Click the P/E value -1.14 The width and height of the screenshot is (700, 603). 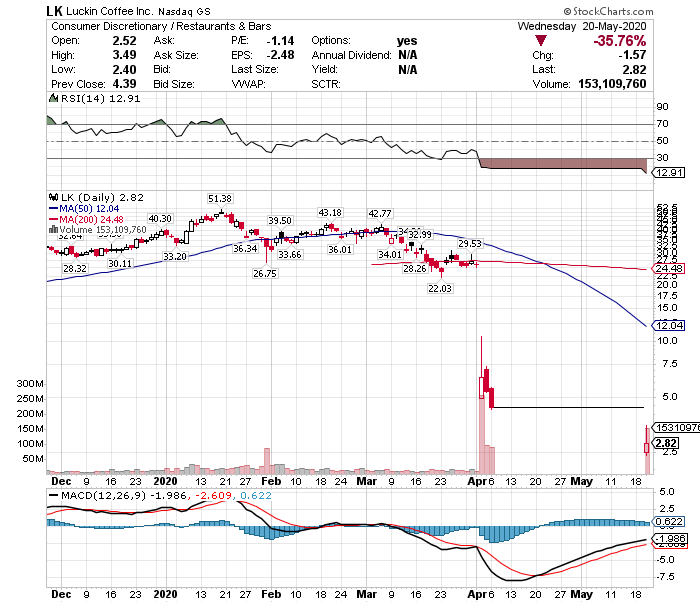pyautogui.click(x=280, y=41)
